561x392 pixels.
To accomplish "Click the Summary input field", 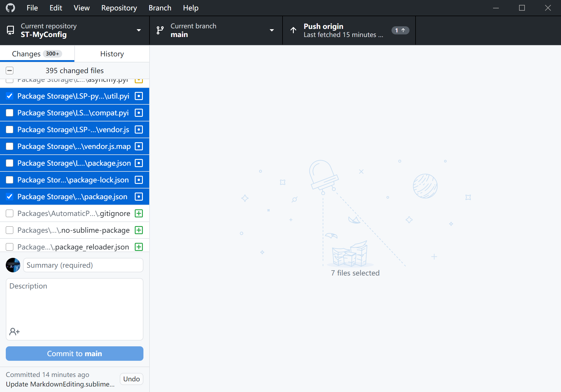I will coord(83,265).
